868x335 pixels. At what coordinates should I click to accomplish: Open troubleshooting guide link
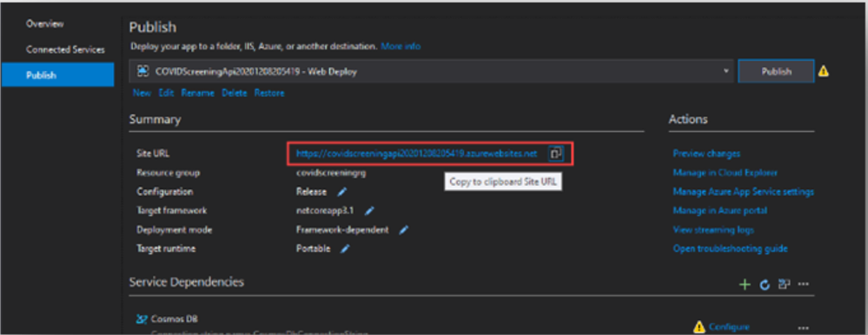(x=730, y=249)
